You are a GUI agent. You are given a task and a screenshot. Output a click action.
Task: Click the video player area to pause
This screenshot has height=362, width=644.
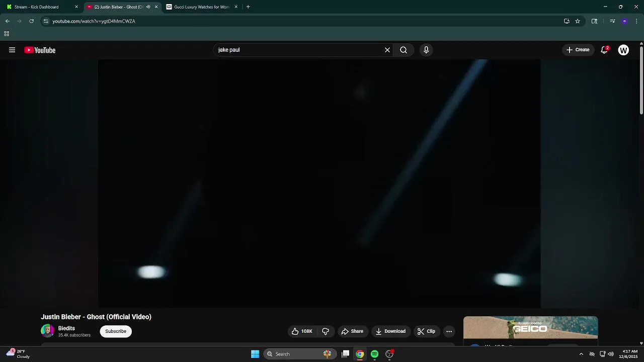pyautogui.click(x=319, y=184)
